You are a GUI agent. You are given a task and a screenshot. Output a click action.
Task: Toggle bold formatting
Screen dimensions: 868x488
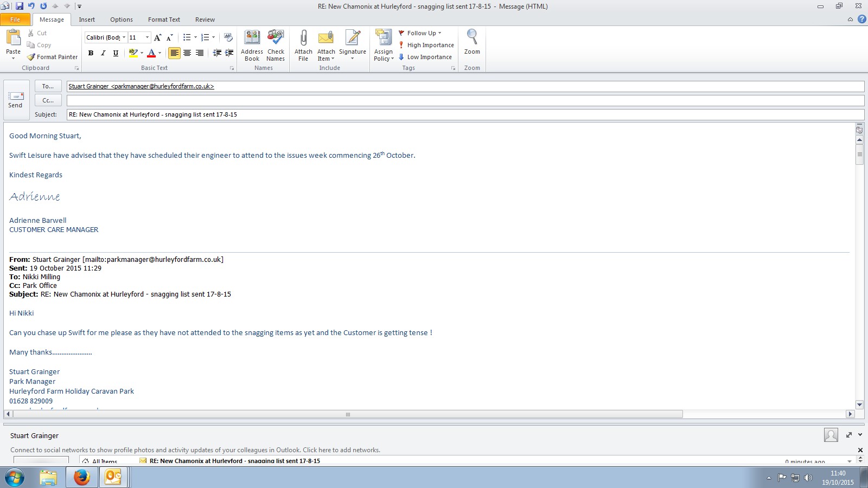(91, 53)
